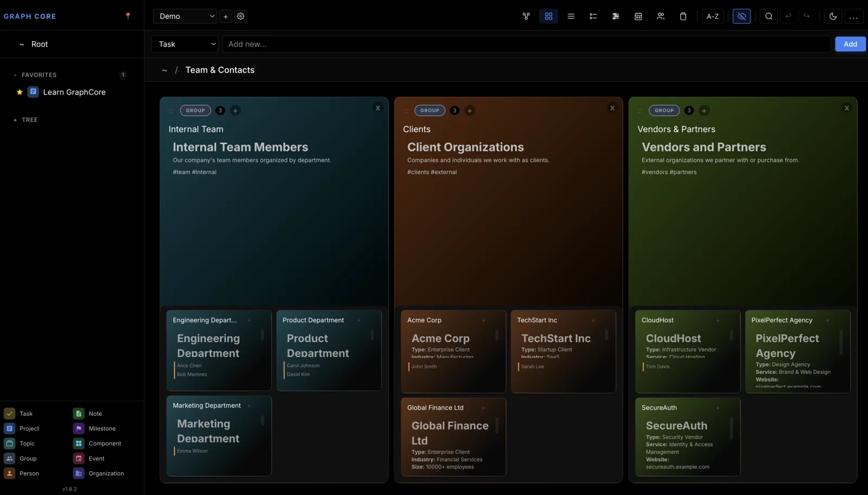Select the Person type in legend
The height and width of the screenshot is (495, 868).
22,473
